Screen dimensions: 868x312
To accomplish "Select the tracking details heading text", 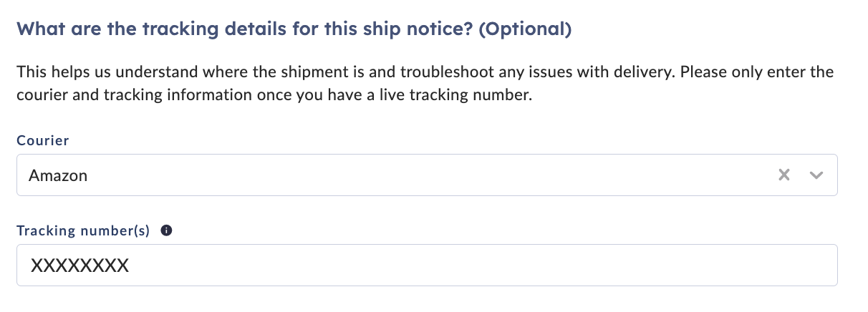I will click(x=294, y=30).
